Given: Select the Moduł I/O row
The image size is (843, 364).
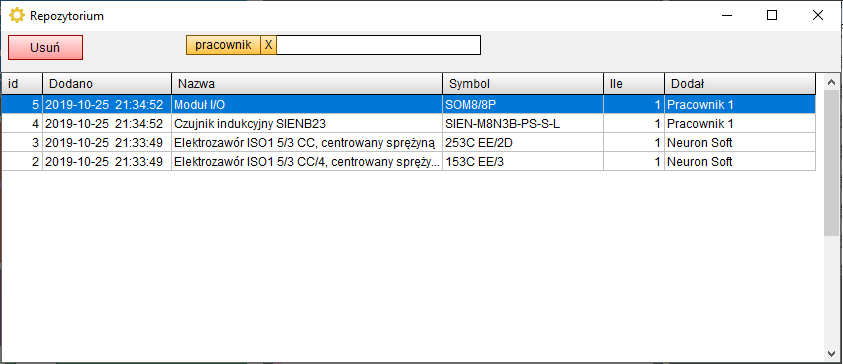Looking at the screenshot, I should (x=408, y=104).
